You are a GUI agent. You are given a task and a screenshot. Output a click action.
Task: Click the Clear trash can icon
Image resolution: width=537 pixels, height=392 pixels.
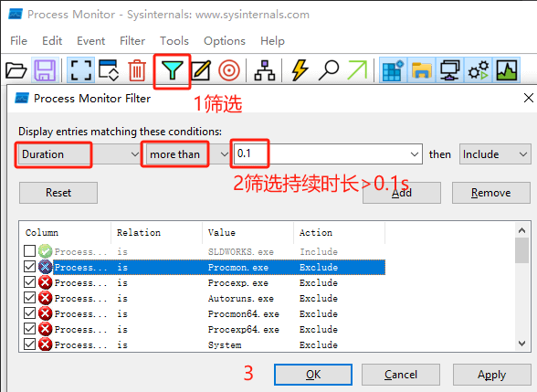click(137, 70)
